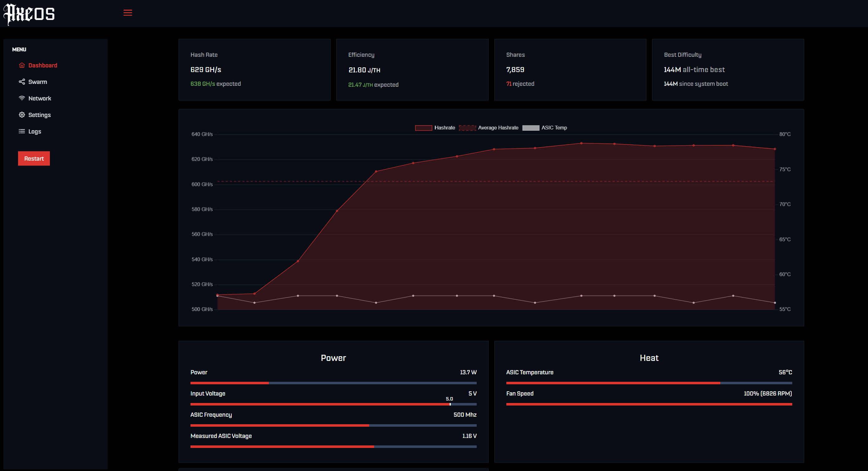Open the Settings page label
This screenshot has height=471, width=868.
tap(39, 115)
